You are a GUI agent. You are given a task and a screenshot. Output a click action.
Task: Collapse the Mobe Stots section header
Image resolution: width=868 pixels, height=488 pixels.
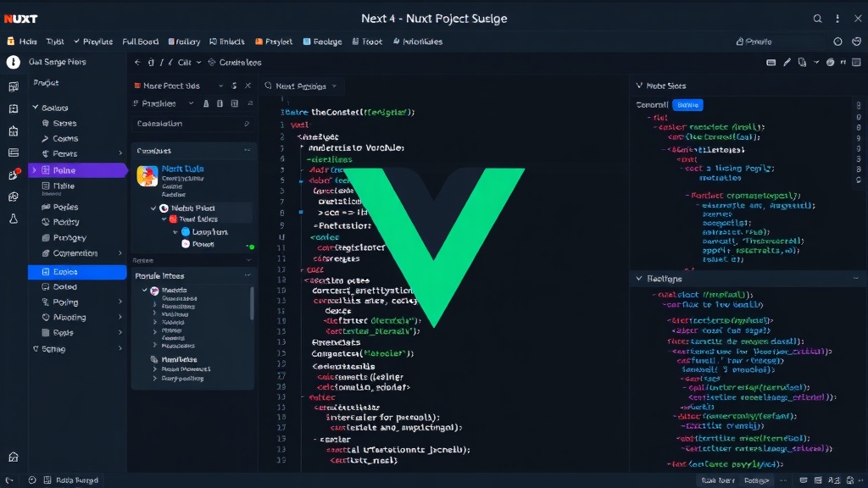point(639,86)
